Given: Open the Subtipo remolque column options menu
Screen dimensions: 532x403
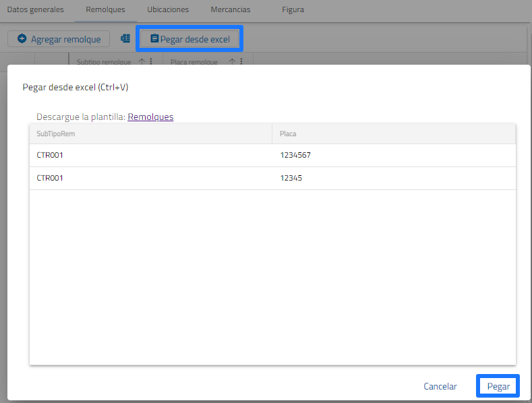Looking at the screenshot, I should pyautogui.click(x=151, y=61).
